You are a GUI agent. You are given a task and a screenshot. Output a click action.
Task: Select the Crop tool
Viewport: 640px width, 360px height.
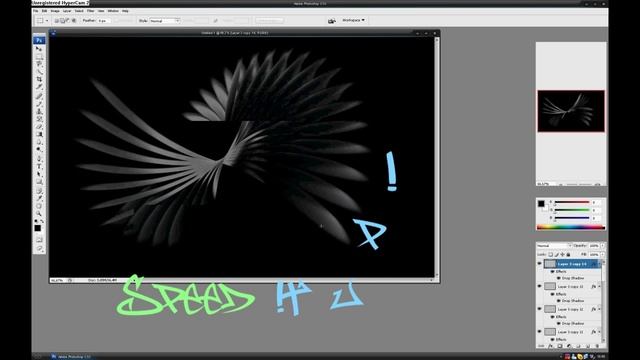coord(39,79)
